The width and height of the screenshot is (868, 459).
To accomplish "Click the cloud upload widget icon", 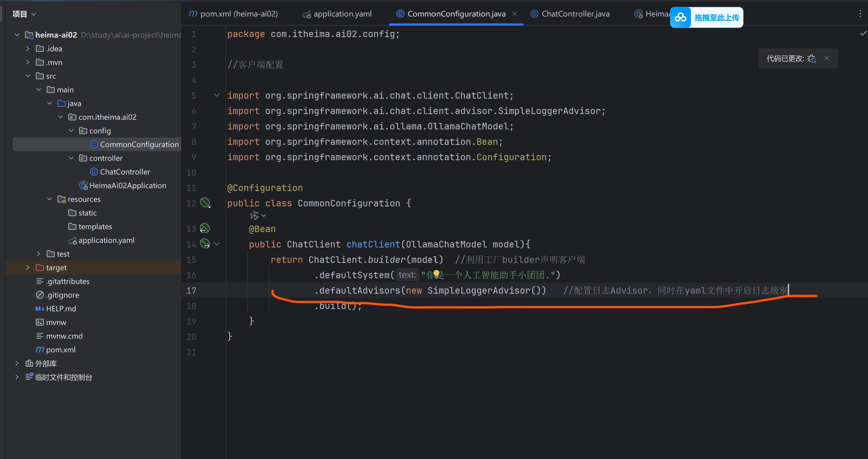I will point(680,17).
